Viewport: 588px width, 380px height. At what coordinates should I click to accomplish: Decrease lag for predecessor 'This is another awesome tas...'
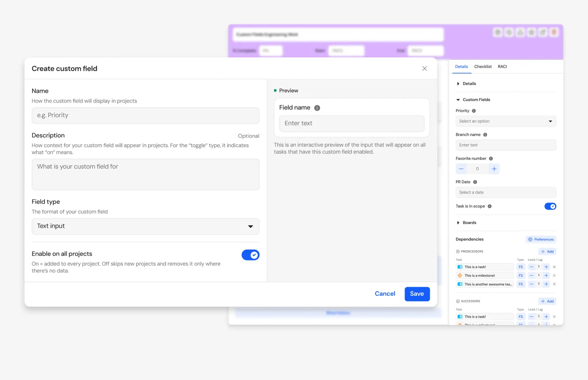tap(531, 284)
